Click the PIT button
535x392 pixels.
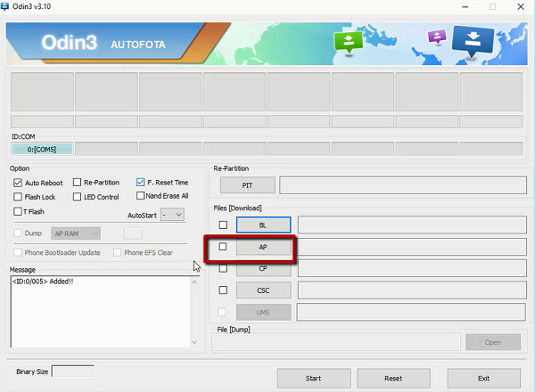pyautogui.click(x=247, y=185)
